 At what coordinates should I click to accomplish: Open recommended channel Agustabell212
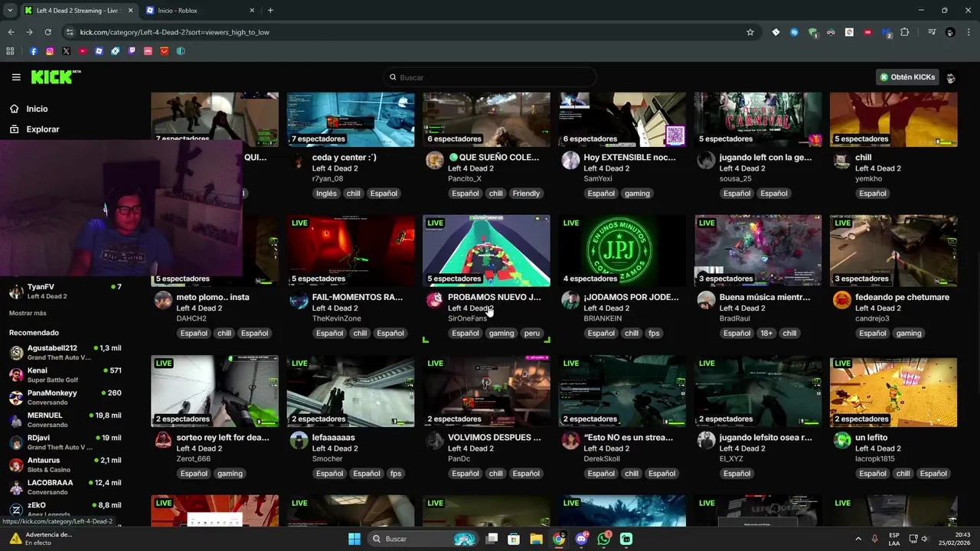[x=64, y=353]
